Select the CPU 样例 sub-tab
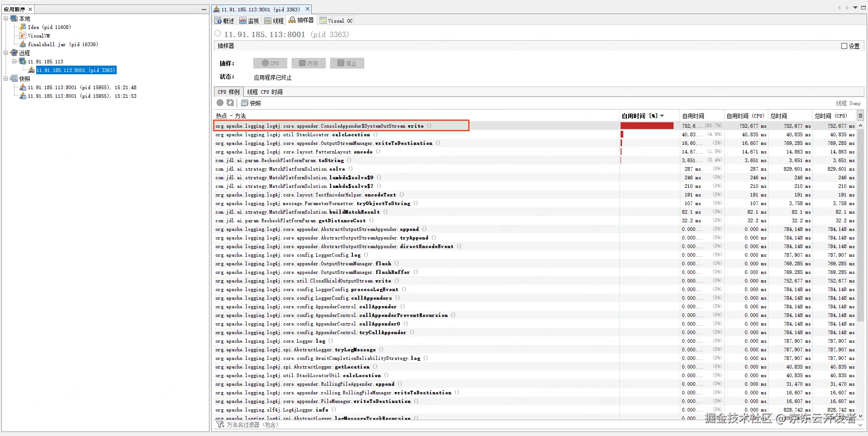The image size is (868, 436). pyautogui.click(x=229, y=91)
